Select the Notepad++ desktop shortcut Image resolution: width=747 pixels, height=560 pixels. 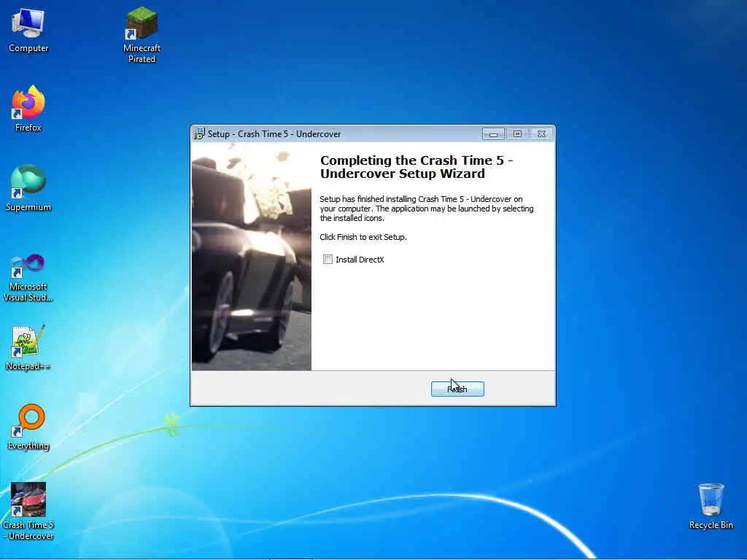[28, 348]
